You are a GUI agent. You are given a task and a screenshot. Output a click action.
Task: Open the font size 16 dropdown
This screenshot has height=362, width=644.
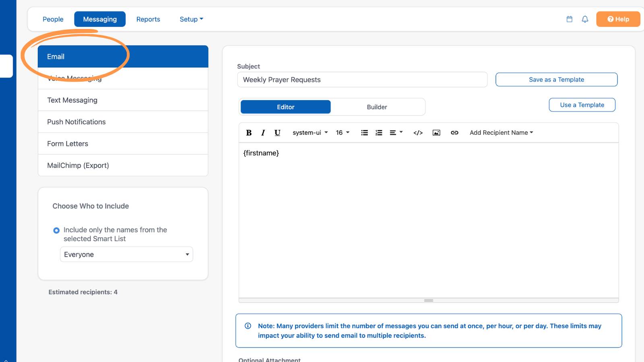[x=343, y=133]
